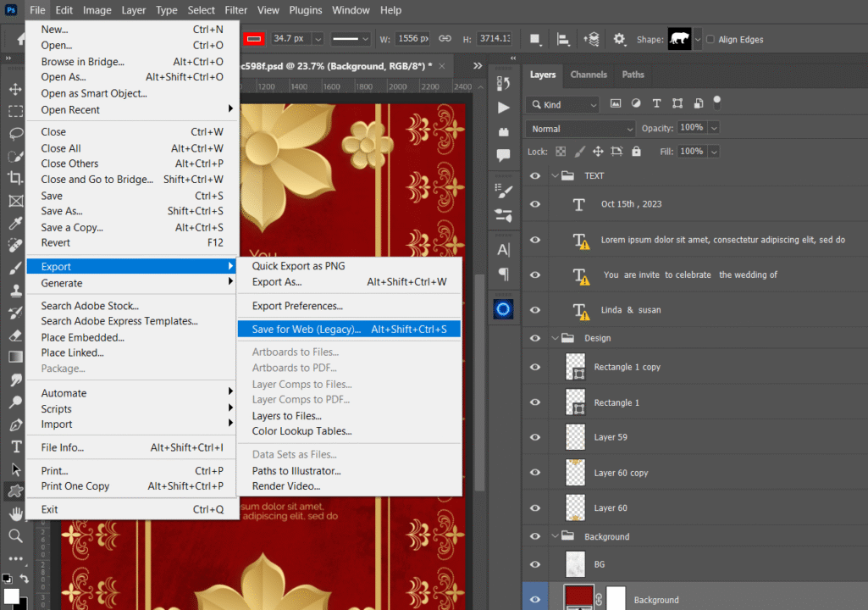Screen dimensions: 868x610
Task: Hide the Rectangle 1 copy layer
Action: coord(534,367)
